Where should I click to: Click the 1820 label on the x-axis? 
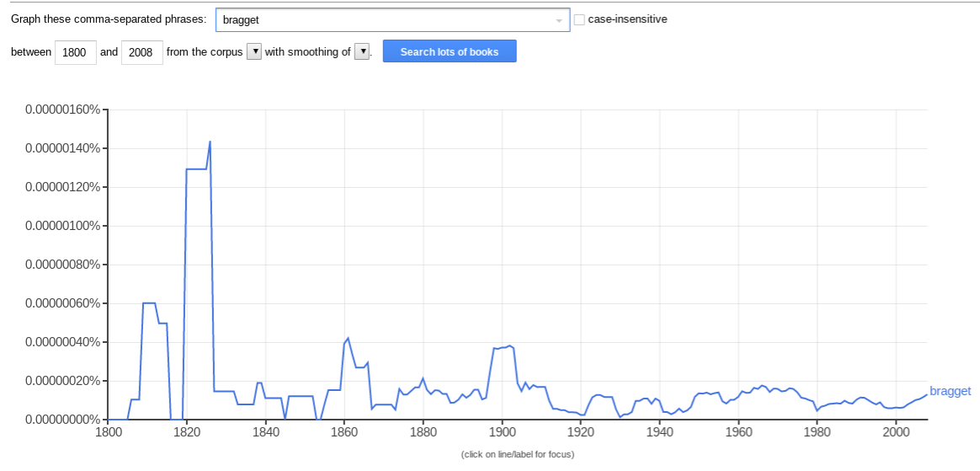pos(186,433)
